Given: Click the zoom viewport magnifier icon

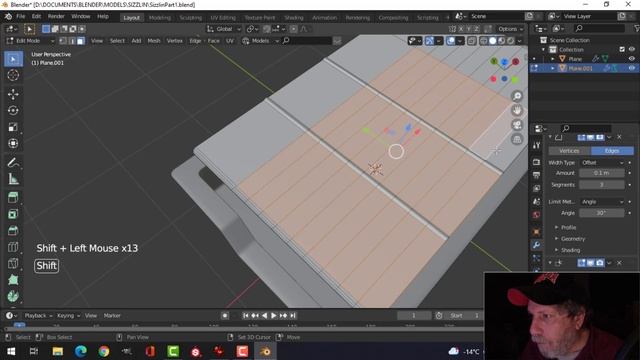Looking at the screenshot, I should (517, 96).
